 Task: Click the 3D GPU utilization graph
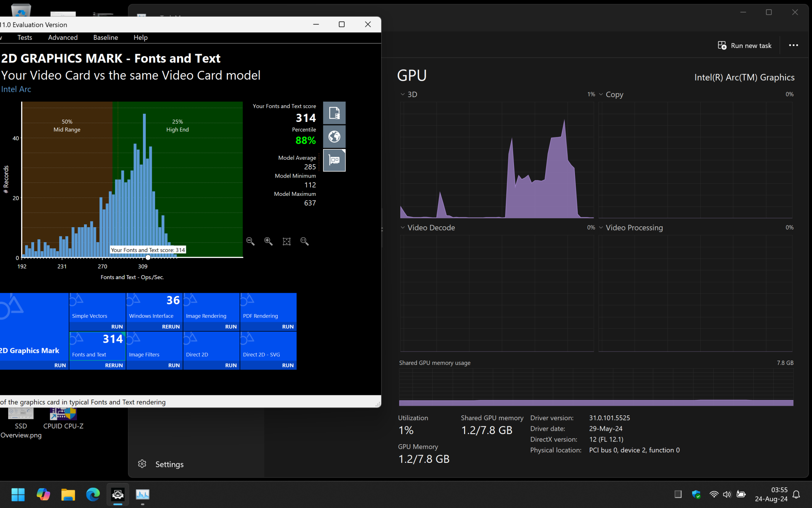click(x=497, y=160)
